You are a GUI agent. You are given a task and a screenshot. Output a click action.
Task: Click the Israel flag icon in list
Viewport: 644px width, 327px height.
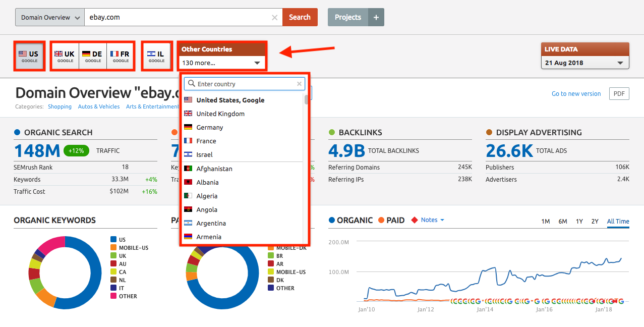(188, 154)
